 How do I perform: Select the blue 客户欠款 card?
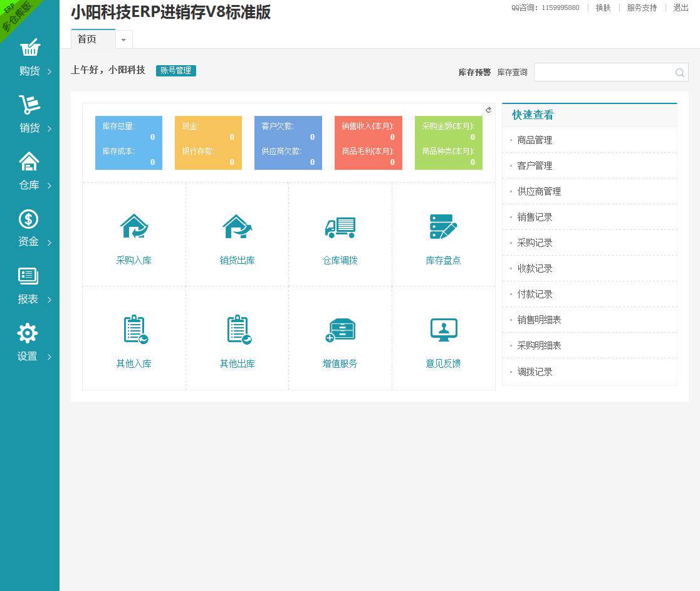pos(288,143)
